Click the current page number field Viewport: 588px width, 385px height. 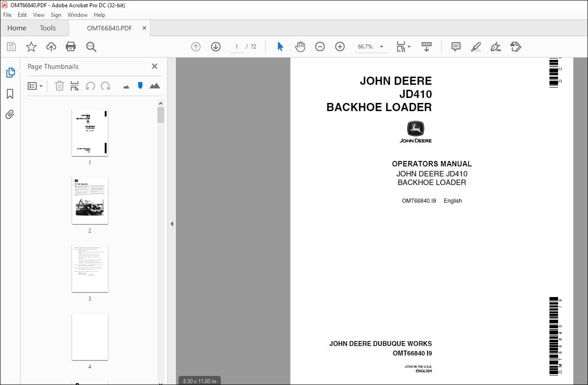click(x=236, y=47)
